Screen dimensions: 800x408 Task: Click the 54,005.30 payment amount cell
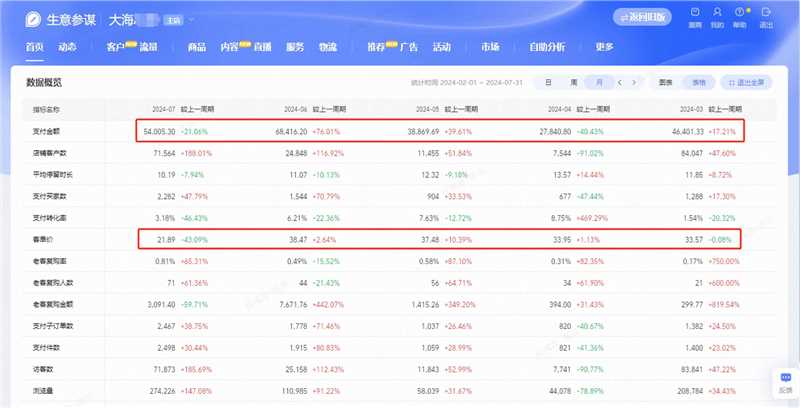click(159, 132)
